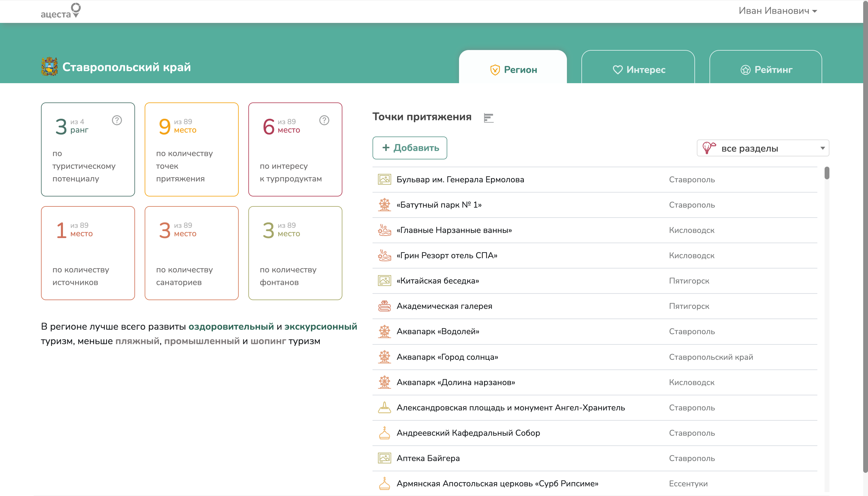This screenshot has width=868, height=496.
Task: Switch to the Регион tab
Action: (x=513, y=67)
